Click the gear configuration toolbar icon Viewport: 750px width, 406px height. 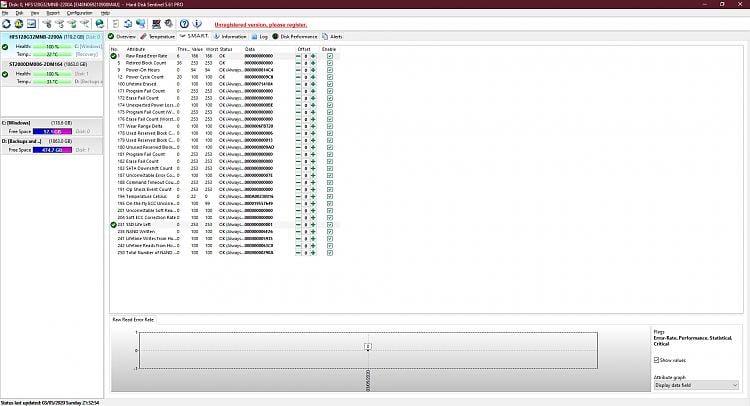pyautogui.click(x=169, y=23)
